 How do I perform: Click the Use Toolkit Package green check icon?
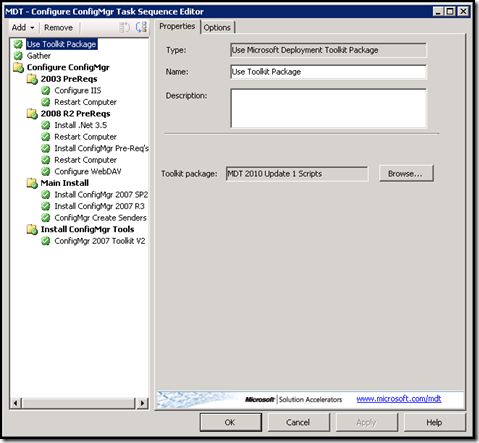coord(18,44)
